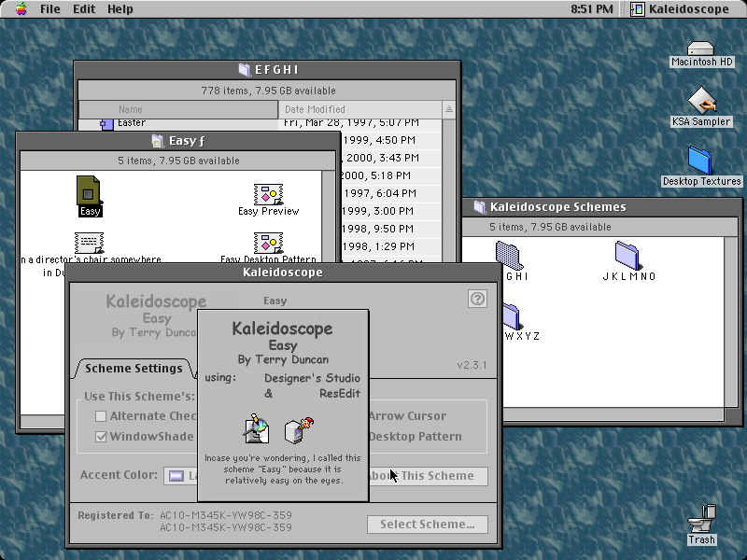The image size is (747, 560).
Task: Click the v2.3.1 version label
Action: pos(472,365)
